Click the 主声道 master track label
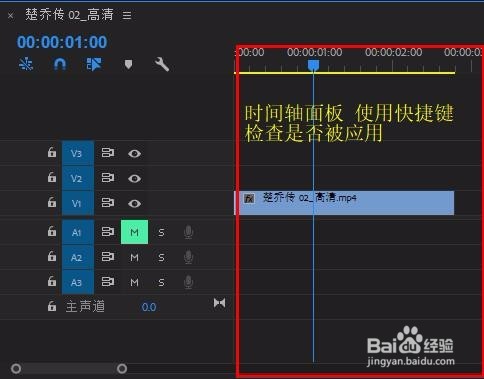The width and height of the screenshot is (484, 379). 85,306
